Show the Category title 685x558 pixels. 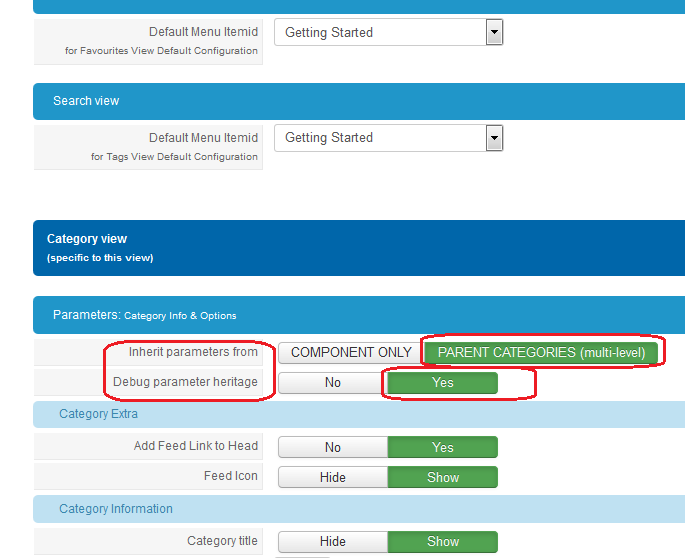pyautogui.click(x=442, y=542)
